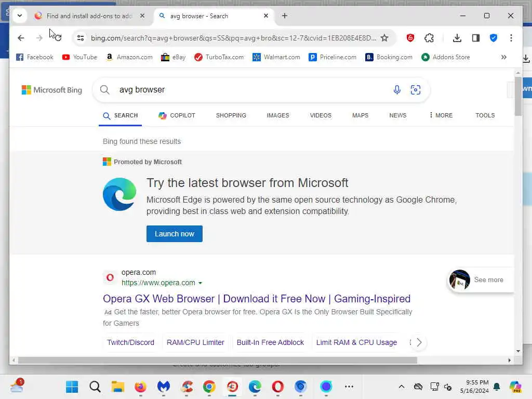Click the Bing search magnifier icon
The height and width of the screenshot is (399, 532).
pyautogui.click(x=105, y=89)
